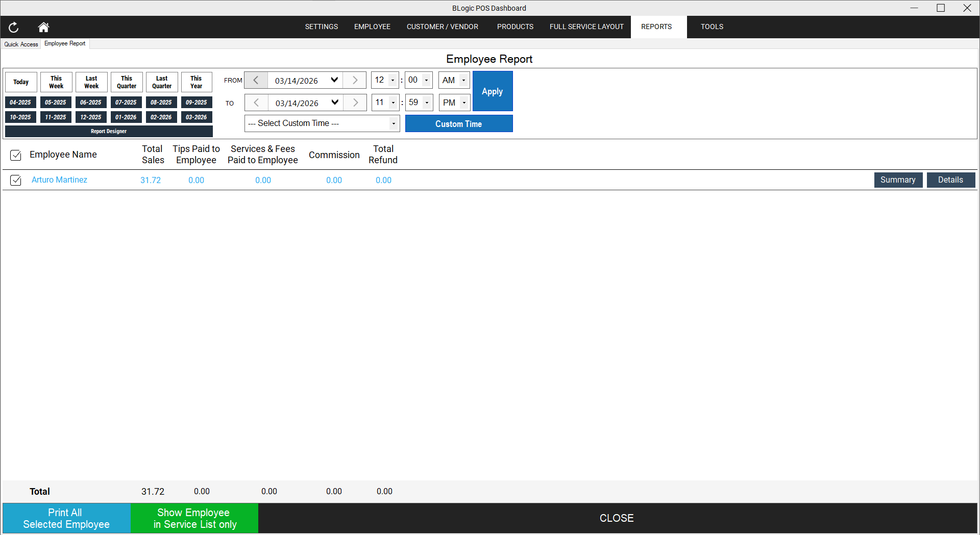Open the FROM date 03/14/2026 dropdown
Screen dimensions: 980x535
click(x=334, y=80)
